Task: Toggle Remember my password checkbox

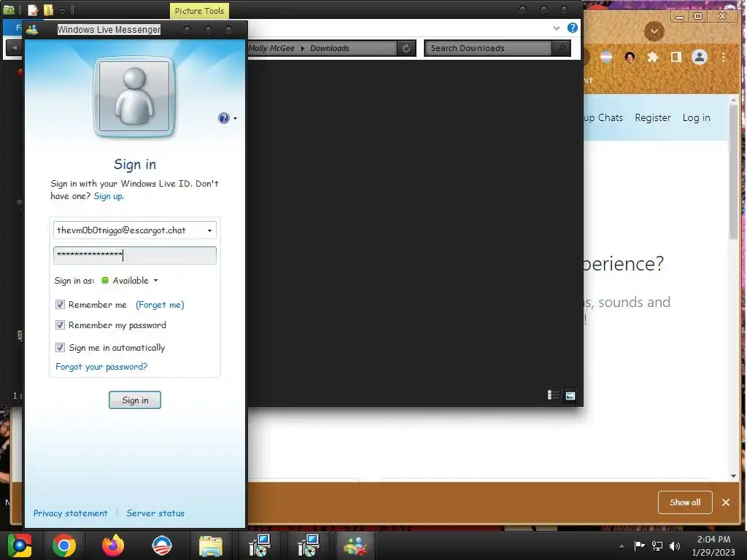Action: [60, 324]
